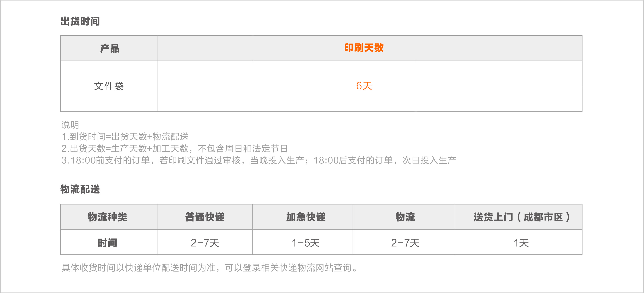Click the 2-7天 value under 普通快递
This screenshot has width=644, height=293.
coord(205,243)
